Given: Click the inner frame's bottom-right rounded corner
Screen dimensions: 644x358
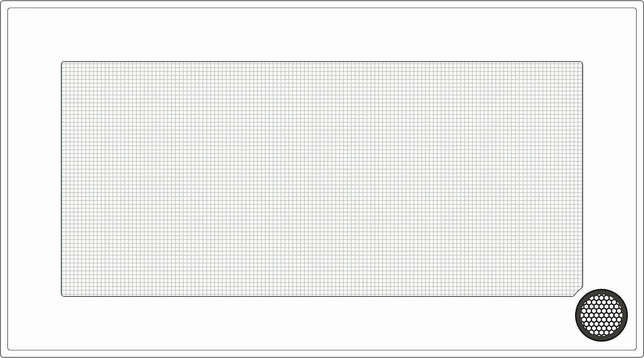Looking at the screenshot, I should (x=635, y=349).
